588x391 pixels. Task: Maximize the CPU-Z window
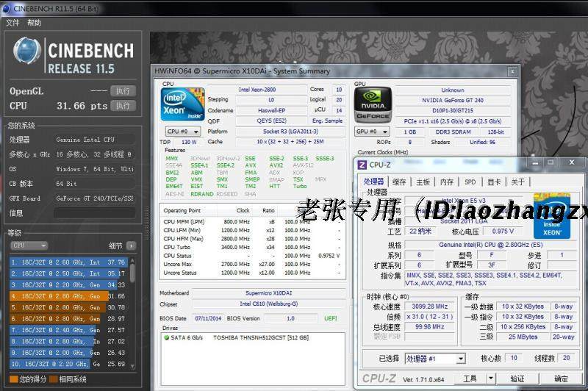pos(550,162)
